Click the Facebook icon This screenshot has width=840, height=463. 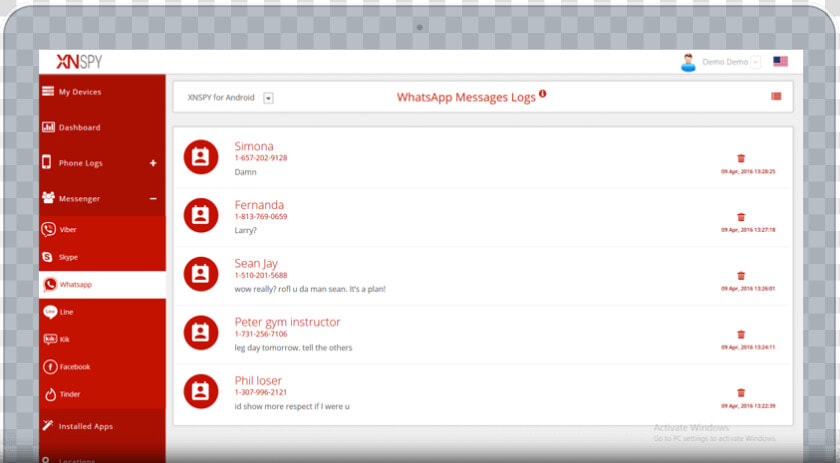point(50,367)
